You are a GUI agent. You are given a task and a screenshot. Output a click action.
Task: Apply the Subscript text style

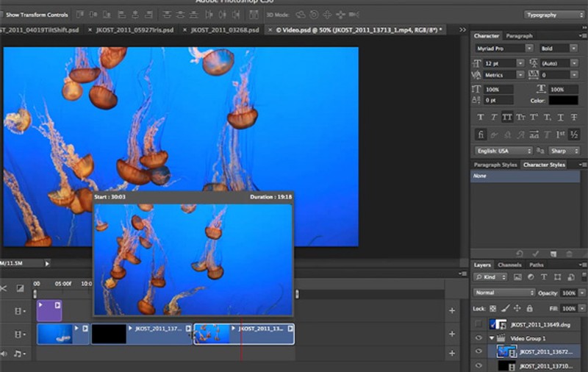pos(548,118)
